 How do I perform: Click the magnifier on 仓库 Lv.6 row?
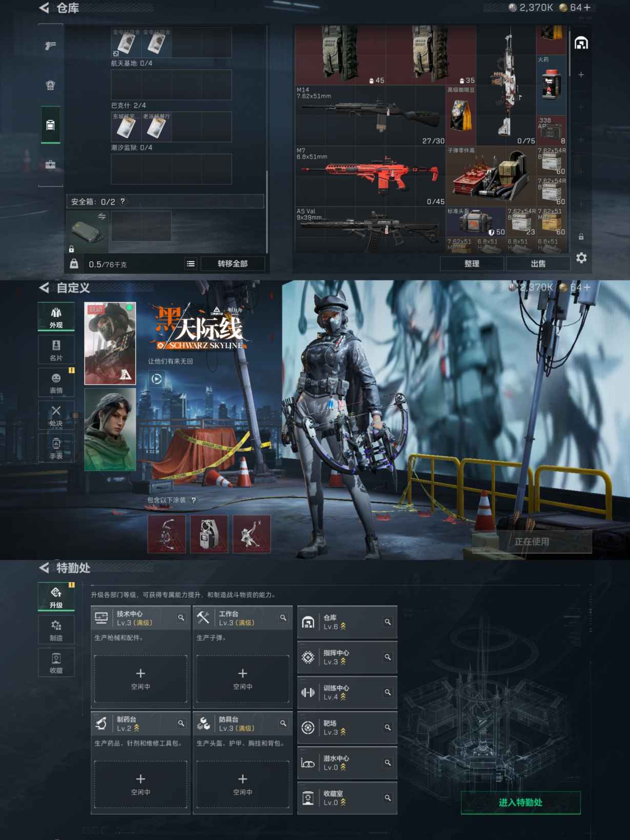(x=388, y=622)
